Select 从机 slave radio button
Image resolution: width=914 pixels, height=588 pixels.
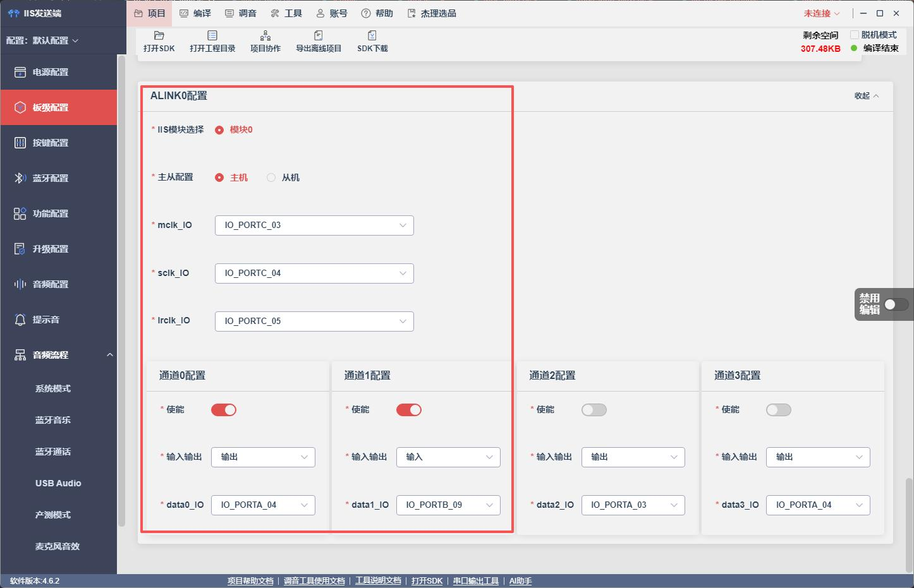[271, 178]
